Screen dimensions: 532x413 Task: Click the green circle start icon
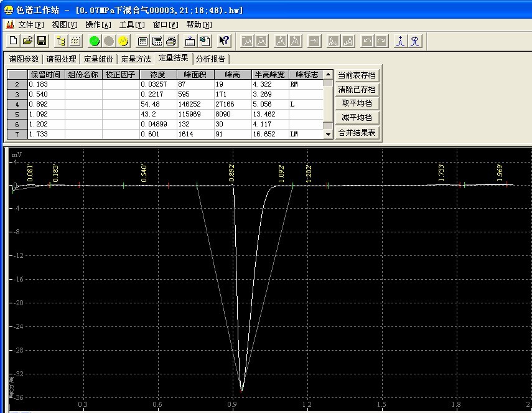point(95,41)
